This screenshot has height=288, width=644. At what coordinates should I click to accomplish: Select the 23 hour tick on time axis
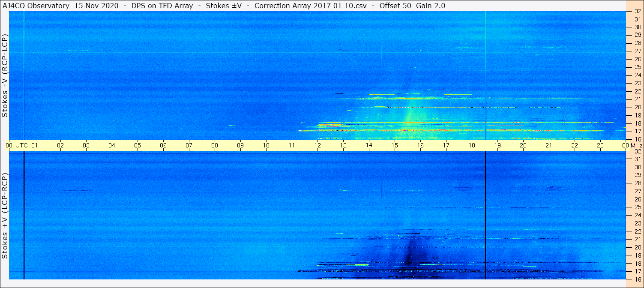[600, 145]
